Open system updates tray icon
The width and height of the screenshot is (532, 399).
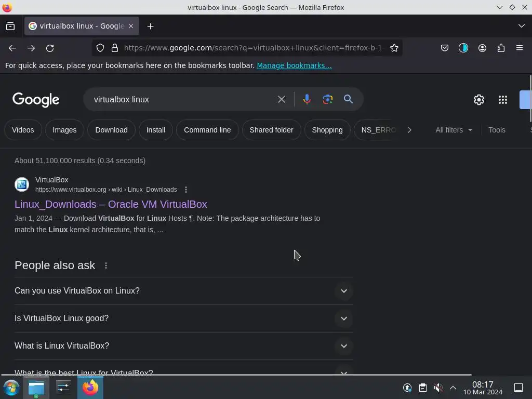(x=407, y=388)
